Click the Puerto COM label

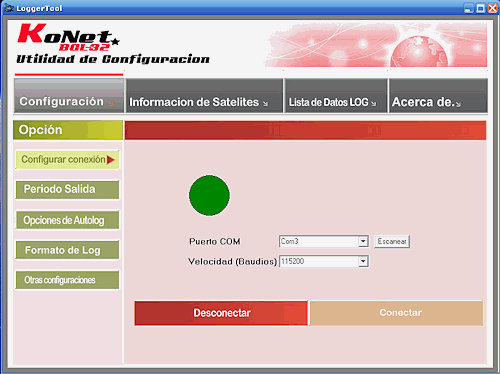(215, 241)
